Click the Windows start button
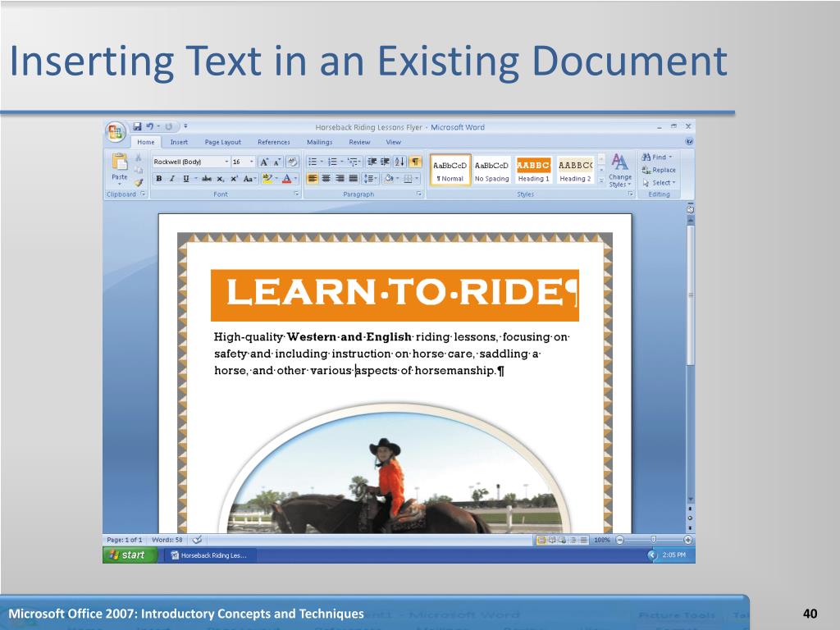 pos(130,555)
